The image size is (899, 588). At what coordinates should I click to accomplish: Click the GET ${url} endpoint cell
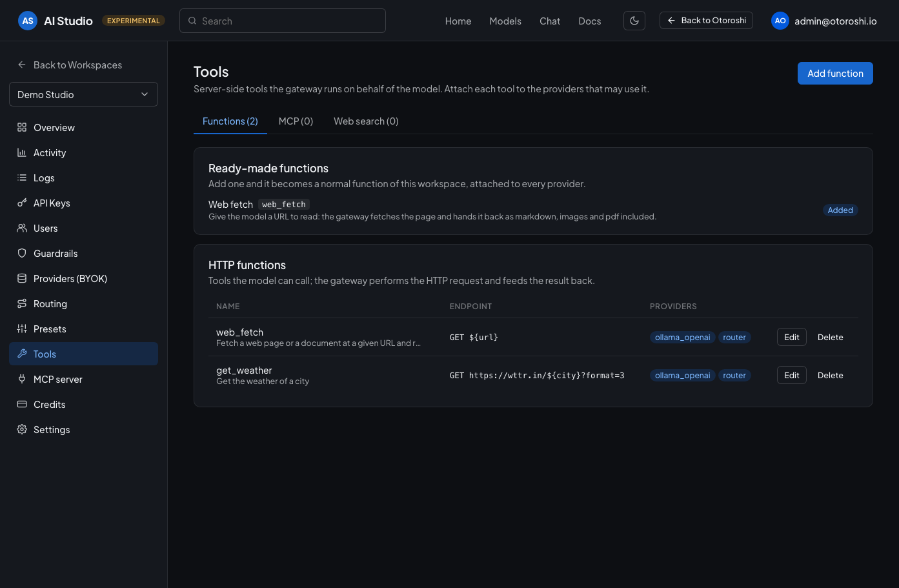(474, 337)
